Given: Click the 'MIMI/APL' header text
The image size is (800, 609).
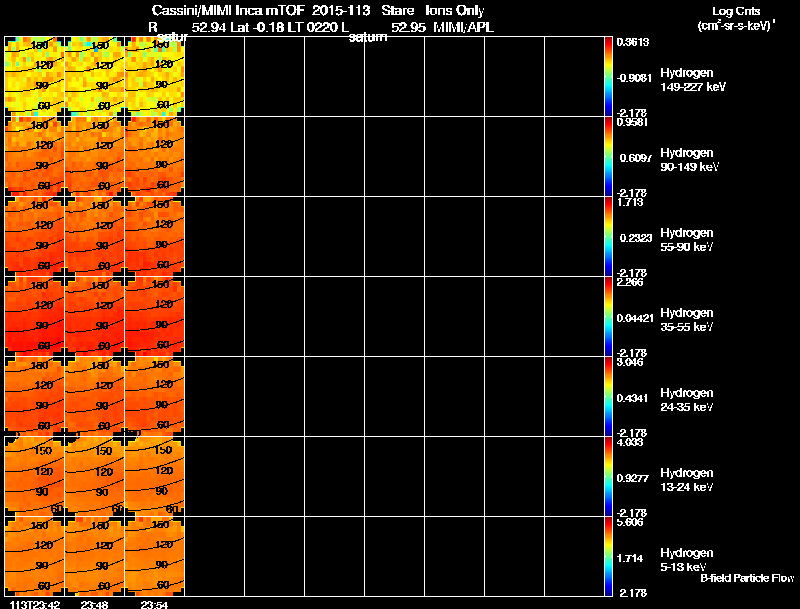Looking at the screenshot, I should point(463,27).
